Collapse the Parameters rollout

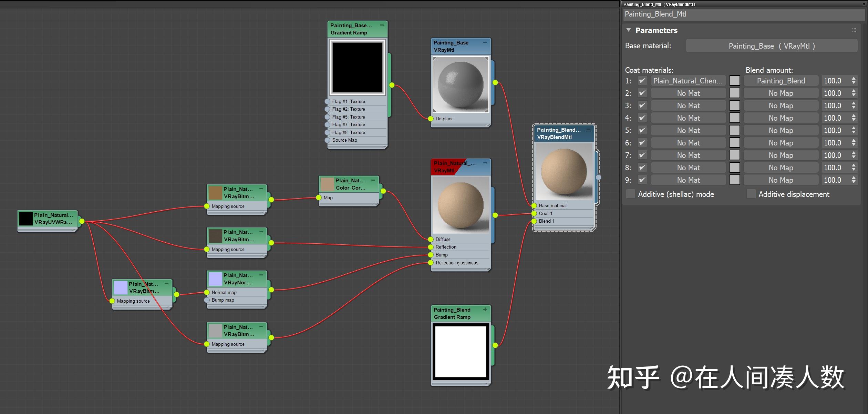[x=628, y=30]
